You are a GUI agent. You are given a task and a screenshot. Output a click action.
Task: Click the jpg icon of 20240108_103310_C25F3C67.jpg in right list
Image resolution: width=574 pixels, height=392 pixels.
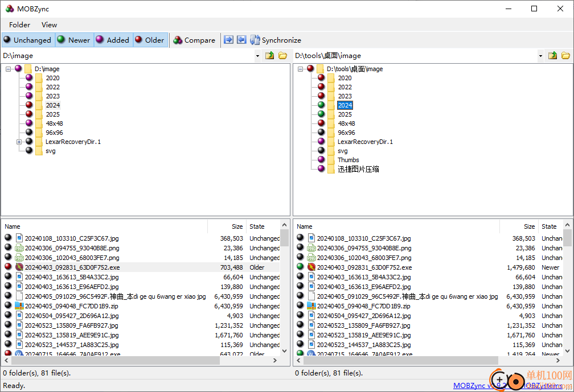(311, 238)
